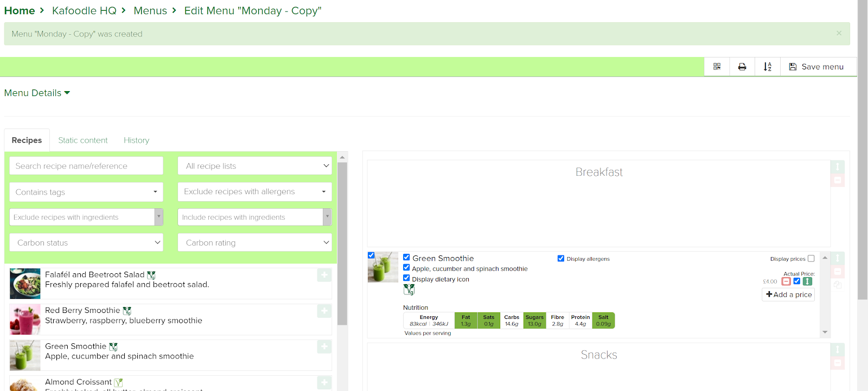Enable the Display prices checkbox
The image size is (868, 391).
[x=811, y=259]
